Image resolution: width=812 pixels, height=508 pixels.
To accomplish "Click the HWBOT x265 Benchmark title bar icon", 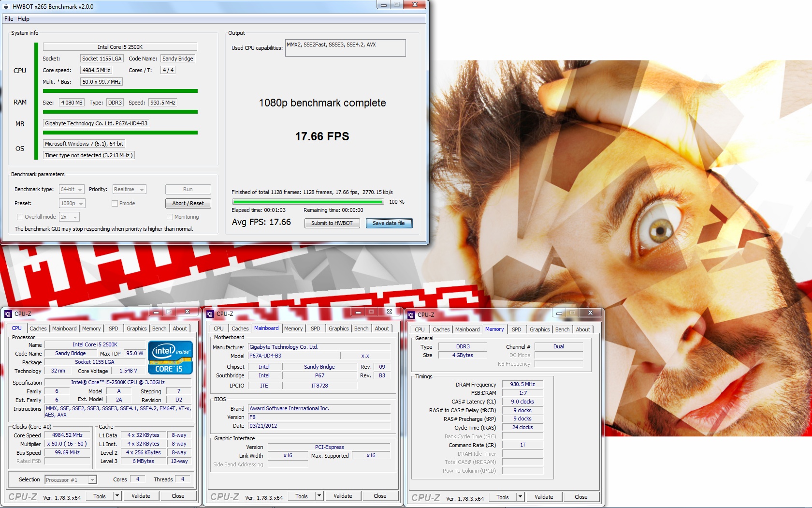I will point(6,7).
